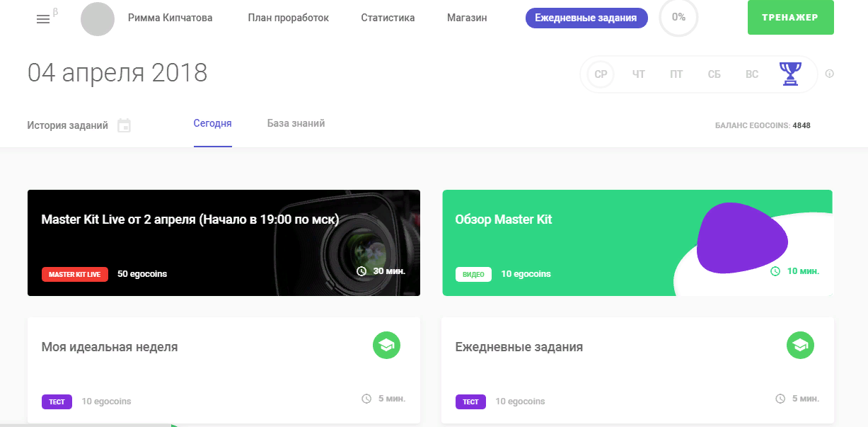Open План проработок menu item
Image resolution: width=868 pixels, height=427 pixels.
click(x=289, y=18)
